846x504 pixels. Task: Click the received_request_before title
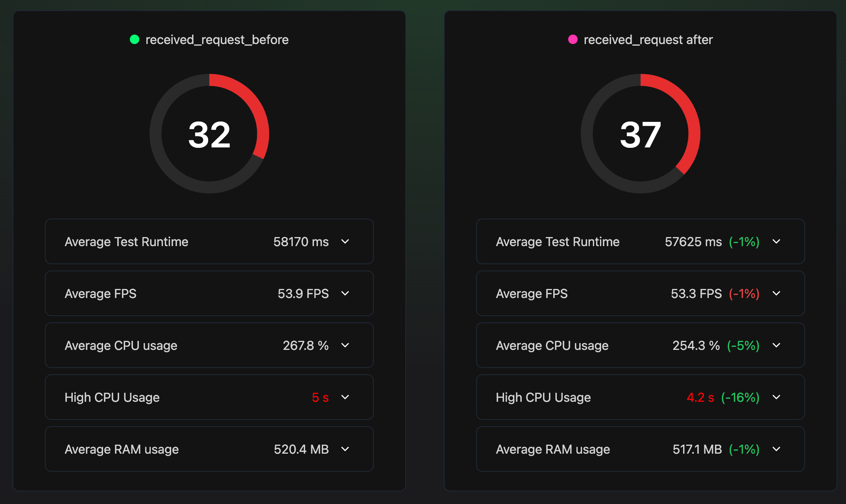click(217, 40)
